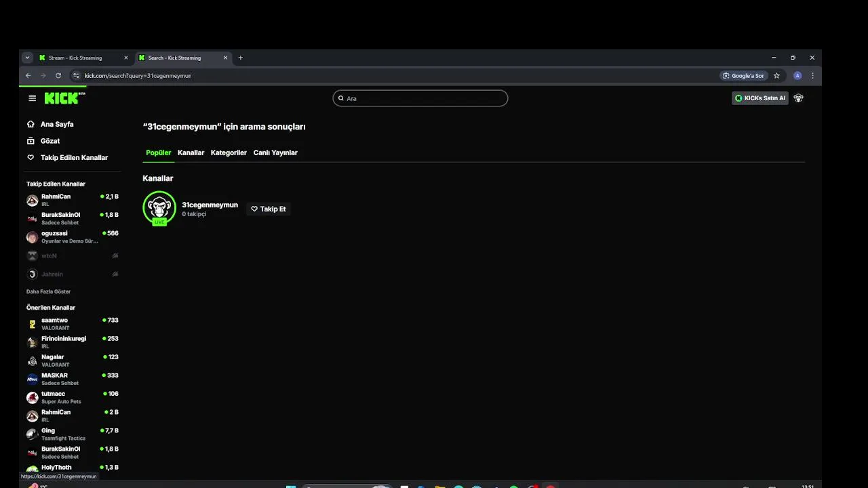The height and width of the screenshot is (488, 868).
Task: View site information icon
Action: point(76,76)
